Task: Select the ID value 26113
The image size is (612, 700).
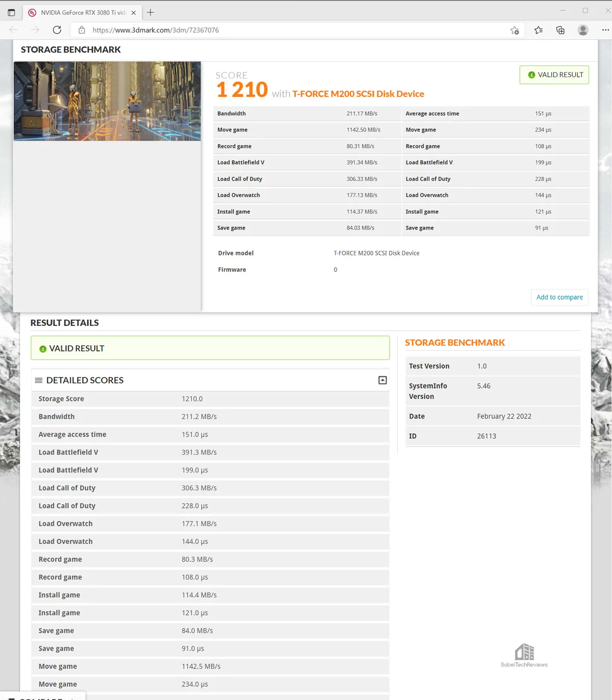Action: coord(487,436)
